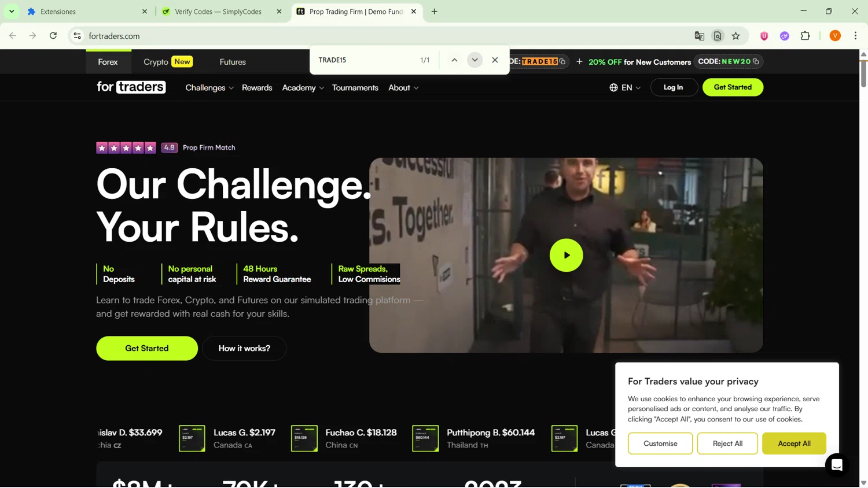The width and height of the screenshot is (868, 488).
Task: Open the live chat bubble icon
Action: pos(837,465)
